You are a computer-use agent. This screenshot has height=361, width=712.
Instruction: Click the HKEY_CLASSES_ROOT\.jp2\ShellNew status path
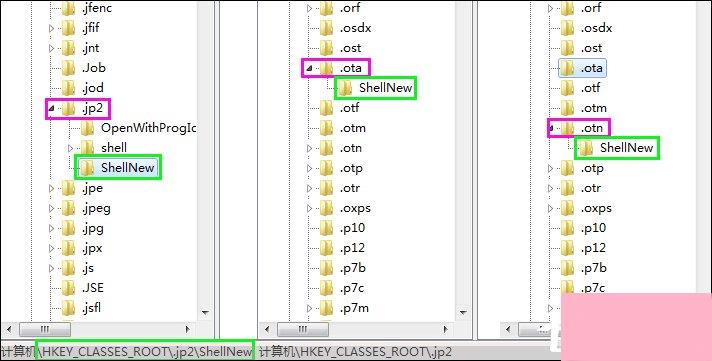click(x=145, y=351)
